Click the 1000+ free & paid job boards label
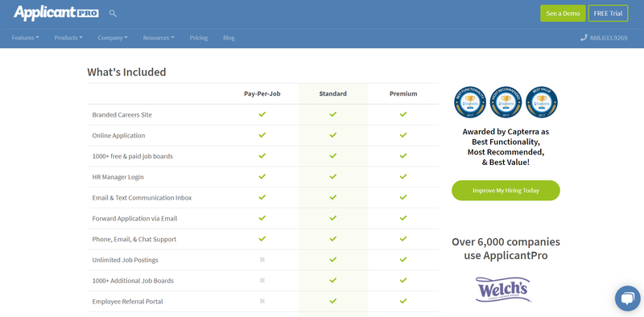This screenshot has width=644, height=317. [132, 156]
